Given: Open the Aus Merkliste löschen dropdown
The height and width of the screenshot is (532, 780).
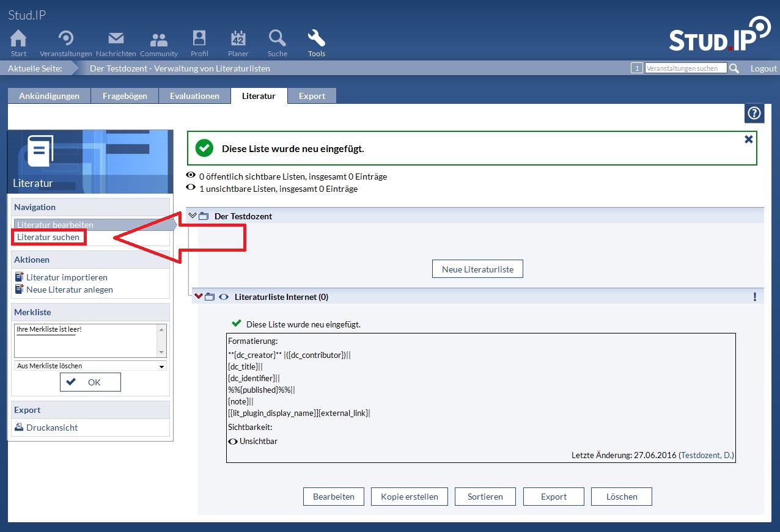Looking at the screenshot, I should tap(90, 366).
